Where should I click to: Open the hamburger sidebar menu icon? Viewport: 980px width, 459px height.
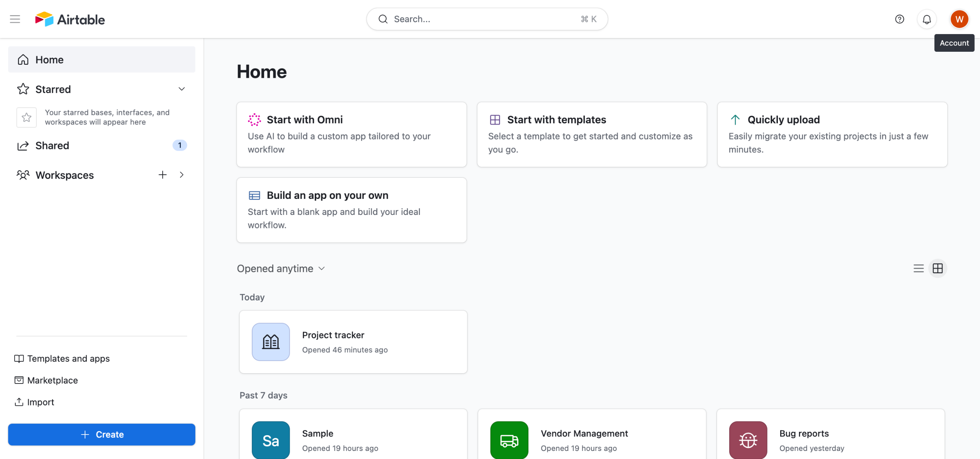15,19
